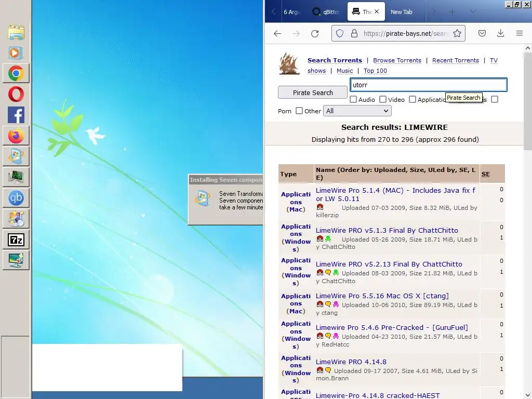Launch the media player icon in sidebar

16,53
